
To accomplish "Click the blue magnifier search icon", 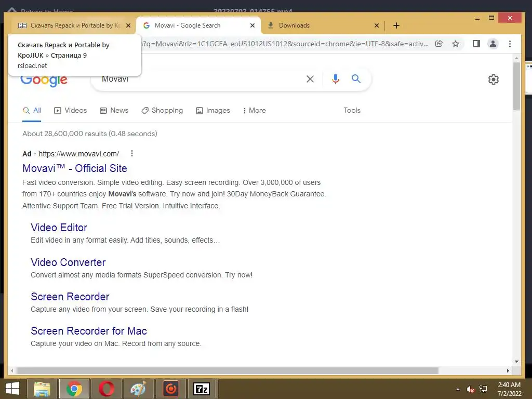I will (356, 79).
